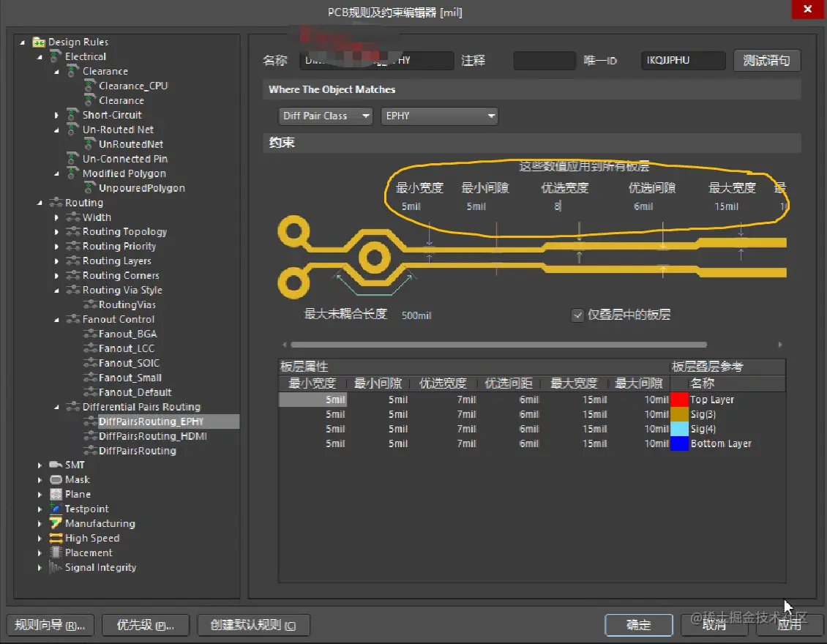Click the Design Rules root folder icon

(x=39, y=42)
